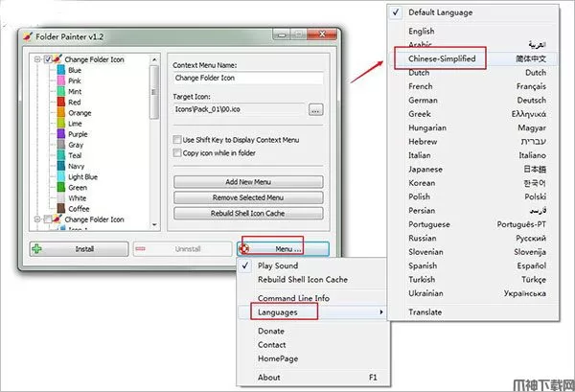Open the About menu entry
575x392 pixels.
point(311,378)
